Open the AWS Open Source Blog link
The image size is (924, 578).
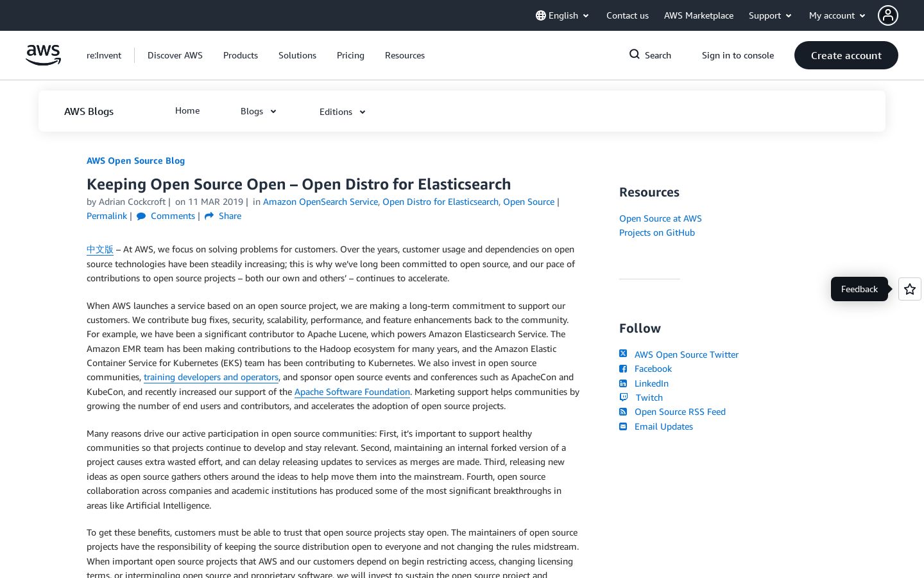pos(136,161)
